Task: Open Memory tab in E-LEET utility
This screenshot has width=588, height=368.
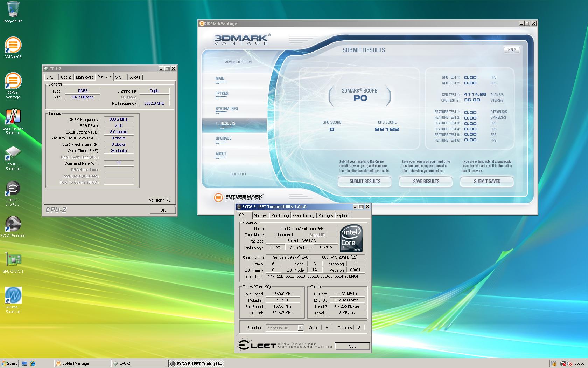Action: pyautogui.click(x=260, y=216)
